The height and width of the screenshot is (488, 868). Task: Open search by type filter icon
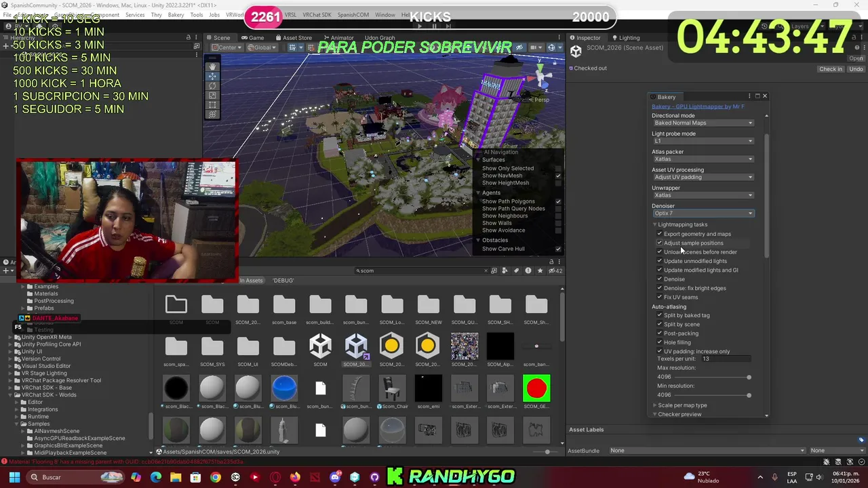(x=505, y=270)
